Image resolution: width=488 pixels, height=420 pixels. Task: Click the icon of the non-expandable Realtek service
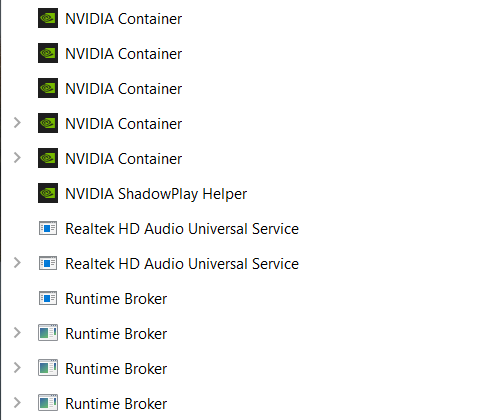click(48, 228)
